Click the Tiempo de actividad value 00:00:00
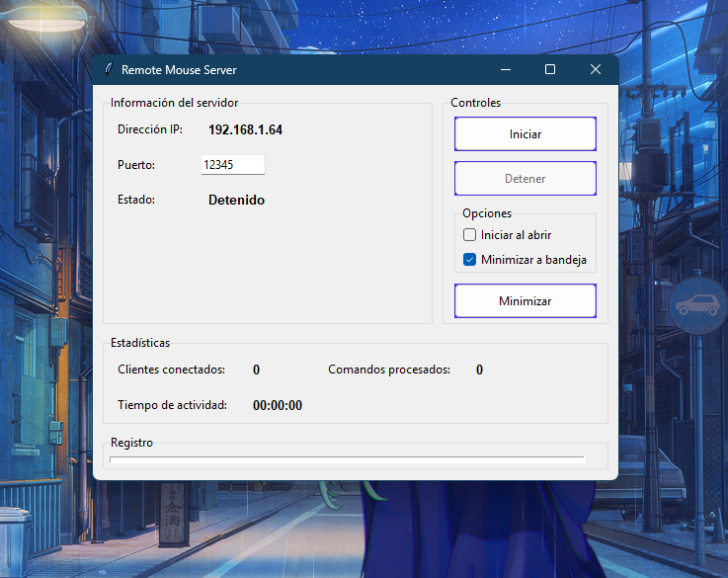This screenshot has height=578, width=728. coord(278,405)
